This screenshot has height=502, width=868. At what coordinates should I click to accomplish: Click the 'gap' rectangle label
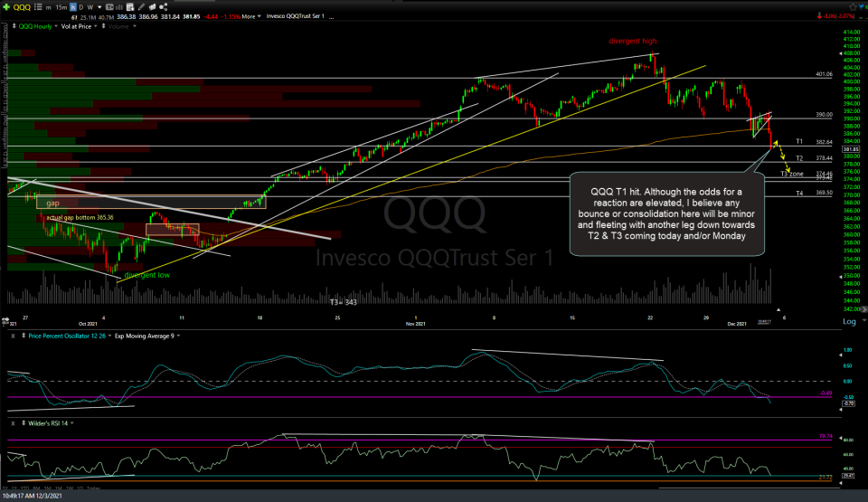click(52, 203)
